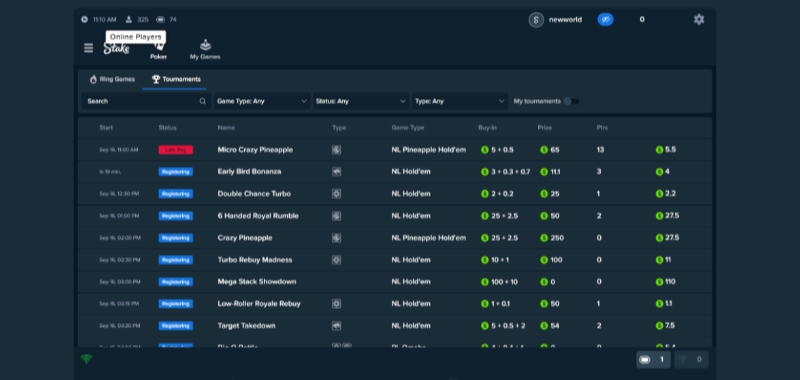Sort by the Game Type column header
The height and width of the screenshot is (380, 800).
tap(408, 128)
